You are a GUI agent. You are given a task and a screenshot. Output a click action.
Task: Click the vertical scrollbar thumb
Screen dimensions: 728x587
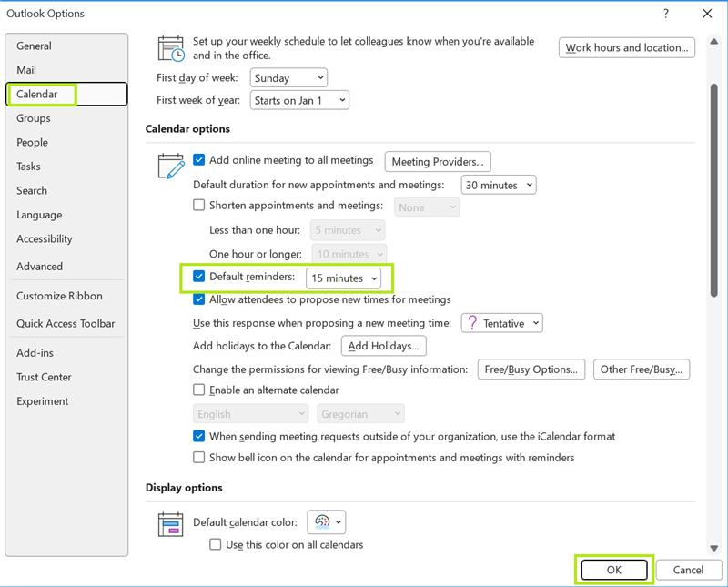[714, 189]
